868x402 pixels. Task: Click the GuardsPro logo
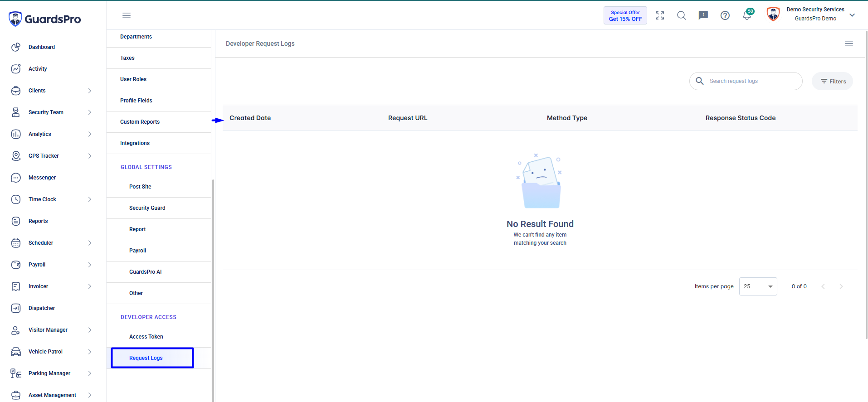44,19
